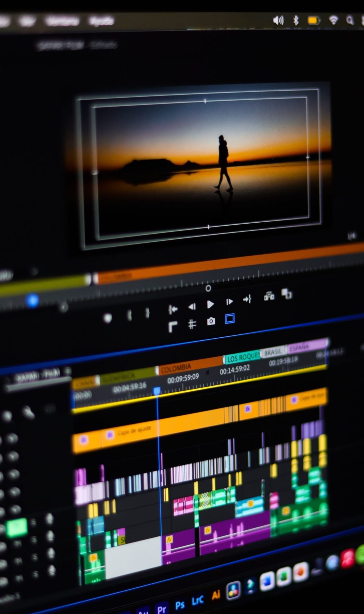Click the Play button in the Program monitor
Screen dimensions: 364x614
[210, 304]
